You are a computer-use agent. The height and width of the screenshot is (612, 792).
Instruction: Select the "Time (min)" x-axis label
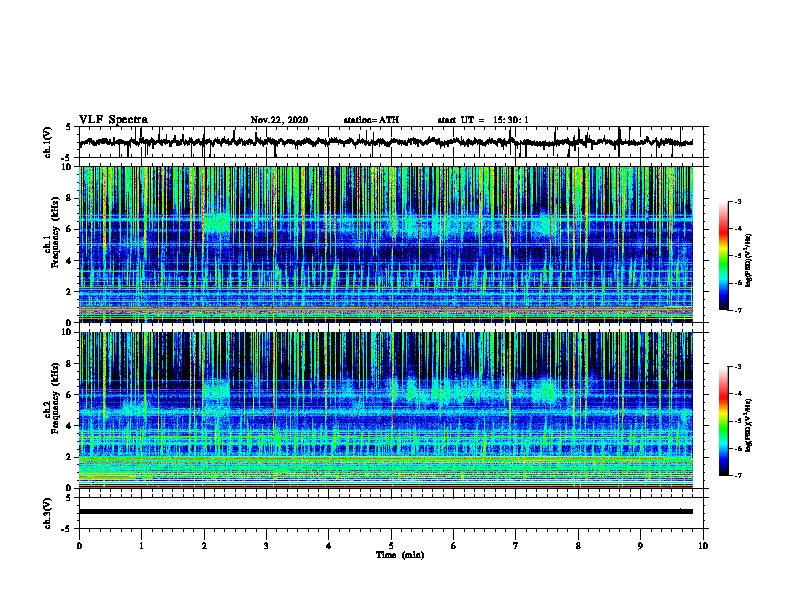400,555
